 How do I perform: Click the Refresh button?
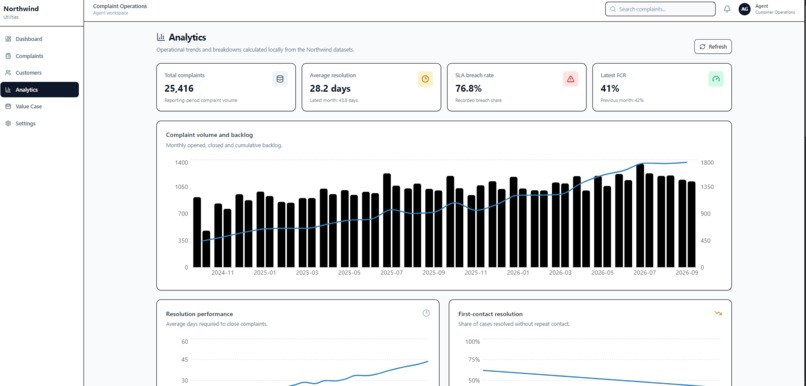click(x=712, y=46)
